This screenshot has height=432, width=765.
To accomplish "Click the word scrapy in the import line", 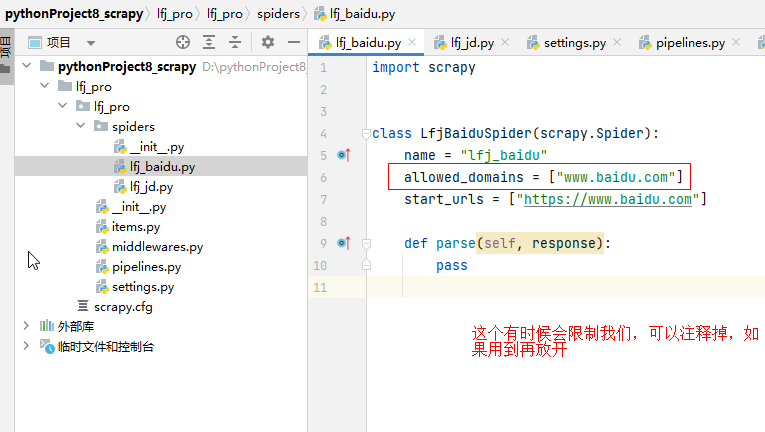I will click(x=452, y=67).
